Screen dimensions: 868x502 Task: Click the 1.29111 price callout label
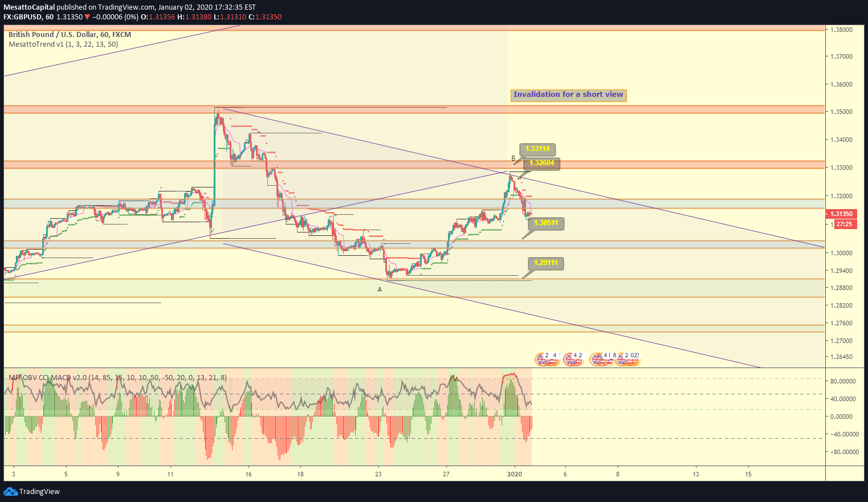pyautogui.click(x=546, y=263)
